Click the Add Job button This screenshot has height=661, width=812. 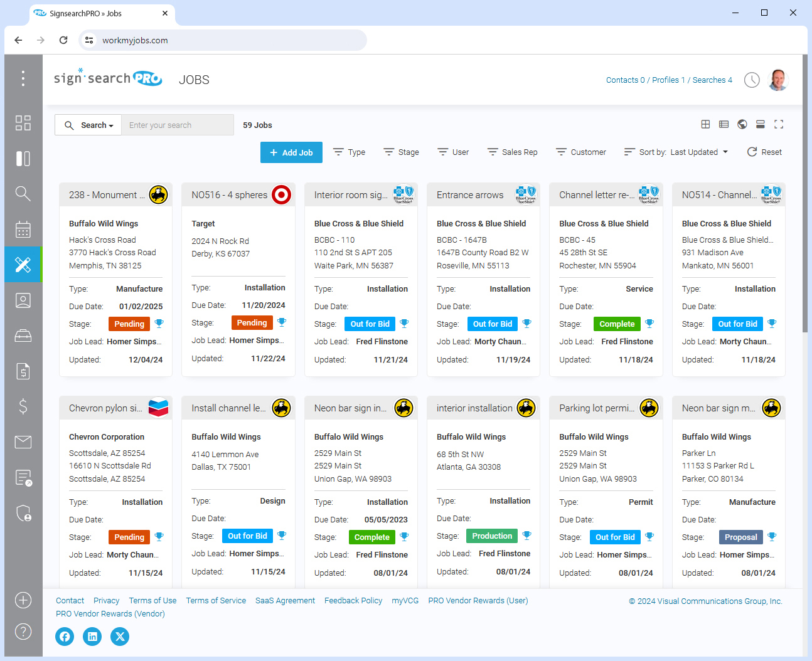point(291,152)
